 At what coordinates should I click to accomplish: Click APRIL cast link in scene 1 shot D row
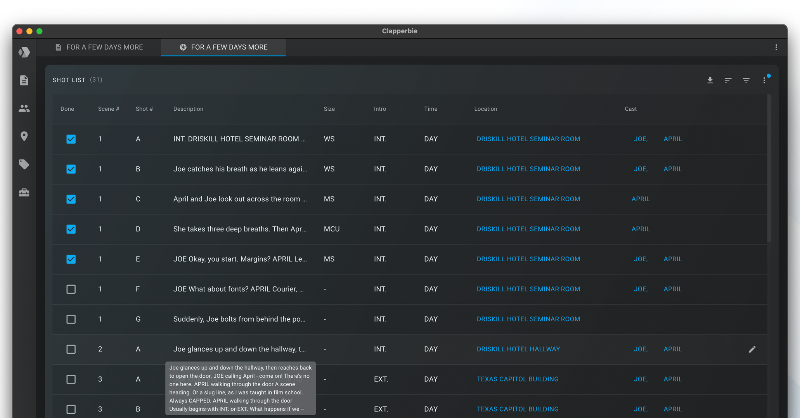pyautogui.click(x=640, y=229)
